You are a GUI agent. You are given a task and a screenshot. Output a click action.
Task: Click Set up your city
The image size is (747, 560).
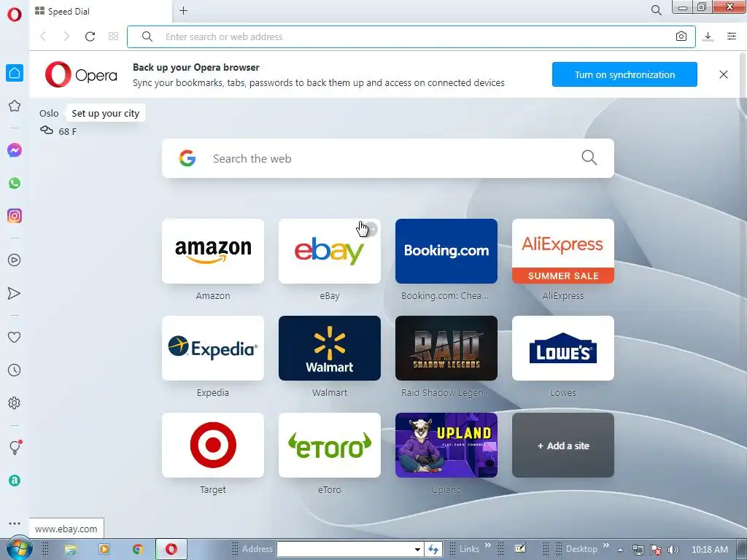[105, 113]
